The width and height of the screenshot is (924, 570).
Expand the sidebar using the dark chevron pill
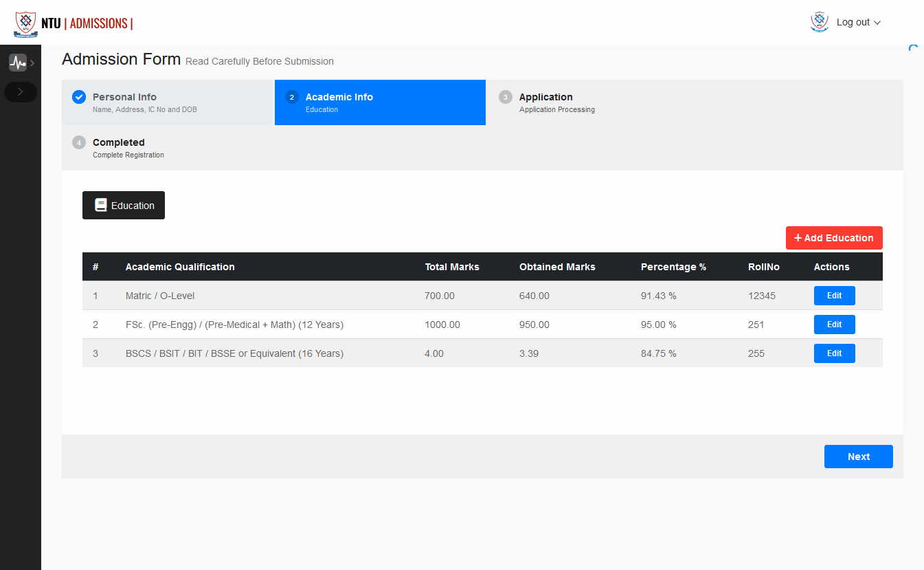21,91
